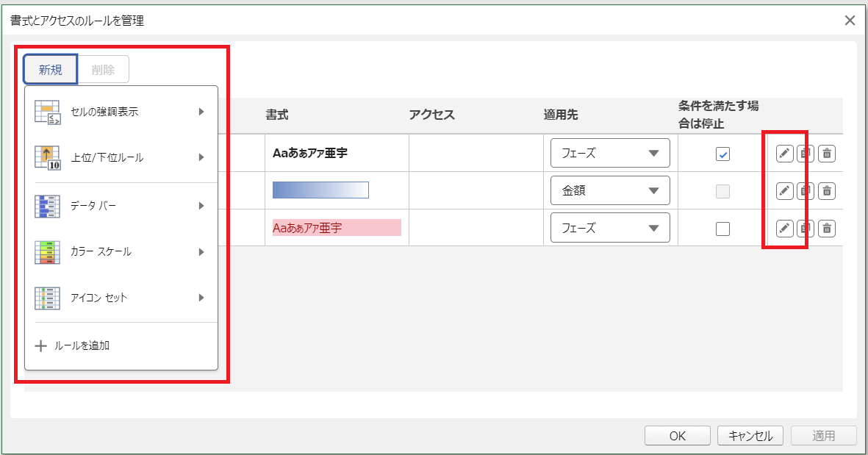Screen dimensions: 868x455
Task: Click the キャンセル button
Action: point(750,436)
